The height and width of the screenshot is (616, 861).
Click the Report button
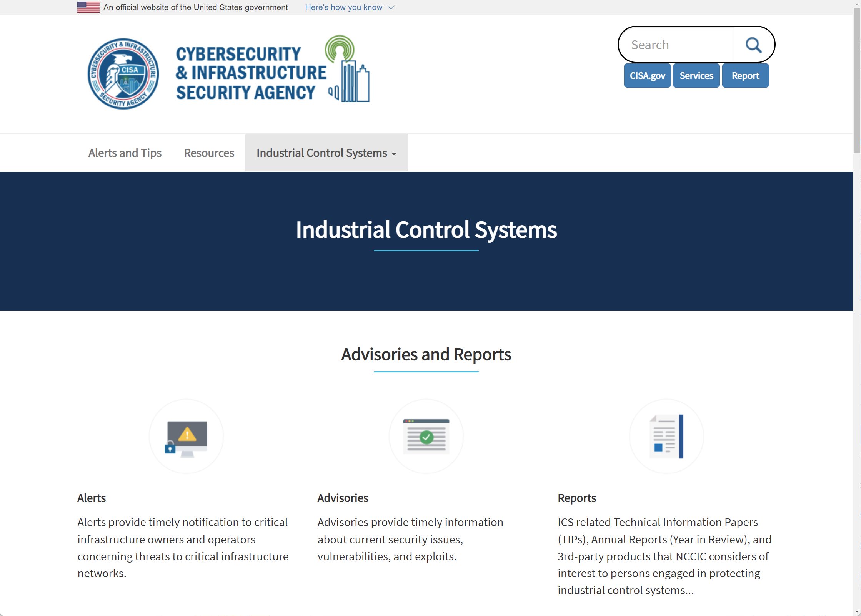(745, 76)
